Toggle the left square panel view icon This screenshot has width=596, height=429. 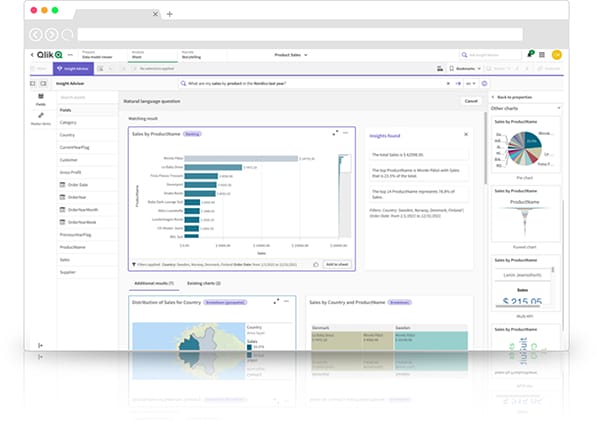(33, 83)
